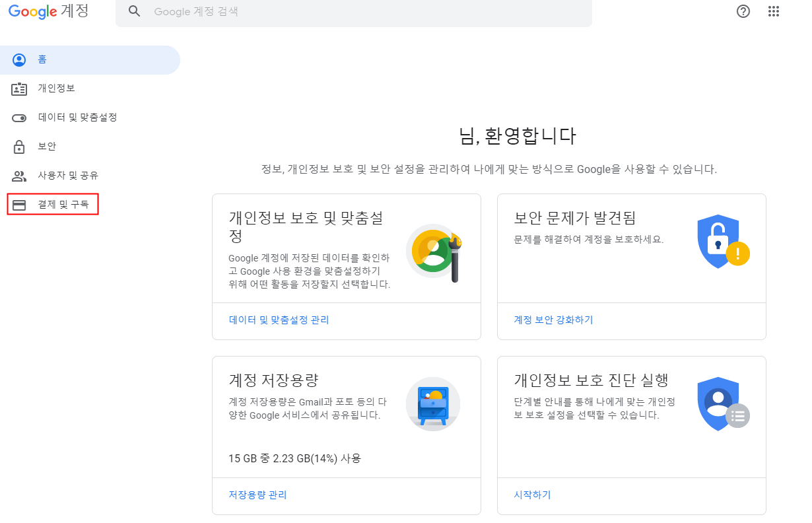Click the 님, 환영합니다 heading
Viewport: 812px width, 523px height.
coord(518,137)
